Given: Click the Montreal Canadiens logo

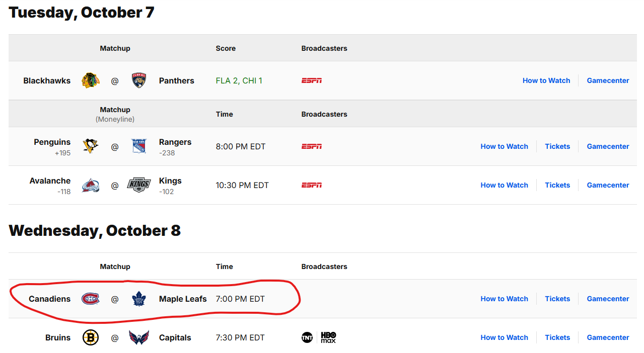Looking at the screenshot, I should coord(91,299).
